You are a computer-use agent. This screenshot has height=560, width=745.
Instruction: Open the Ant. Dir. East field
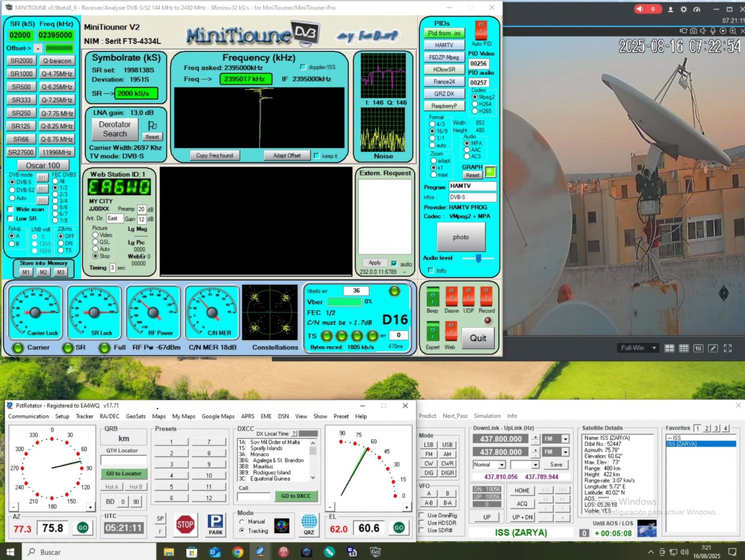[115, 218]
